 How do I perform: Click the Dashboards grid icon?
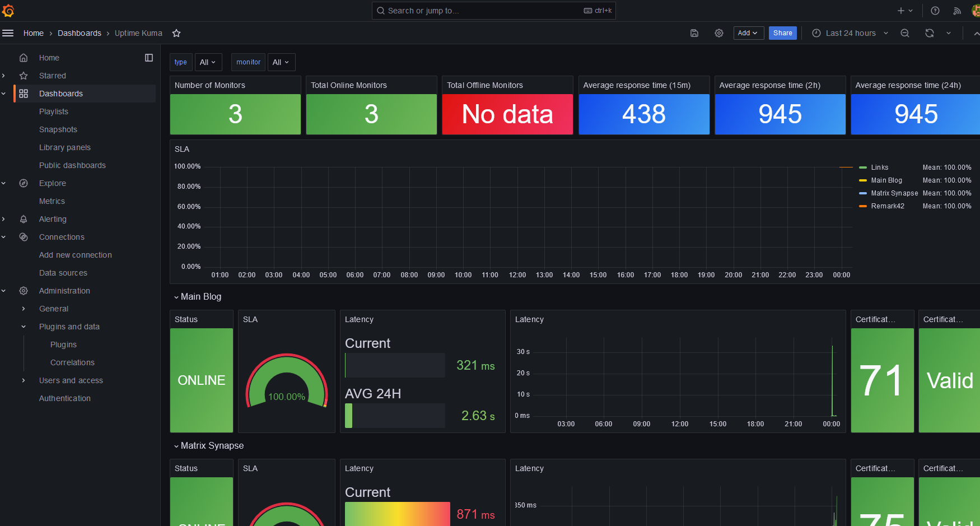[x=24, y=94]
